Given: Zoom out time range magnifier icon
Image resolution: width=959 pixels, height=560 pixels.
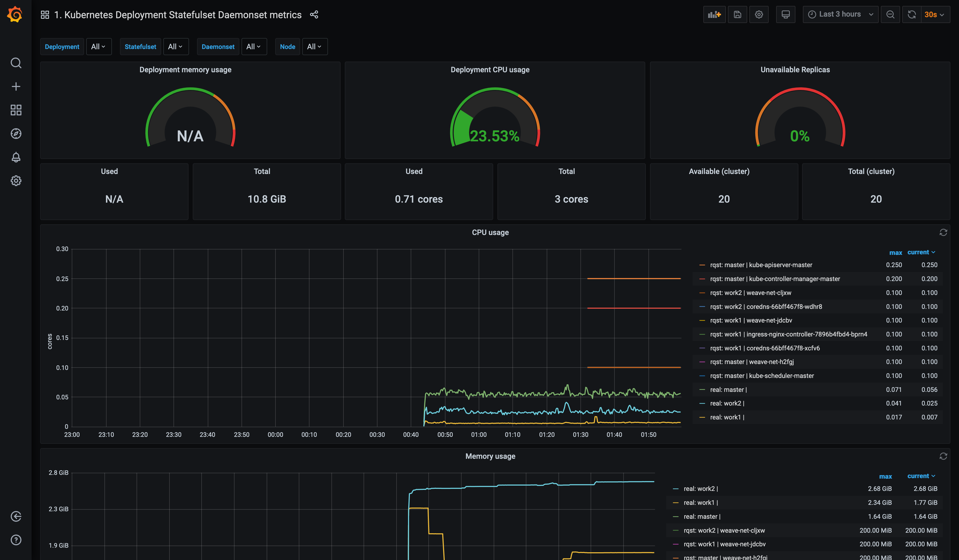Looking at the screenshot, I should click(890, 14).
